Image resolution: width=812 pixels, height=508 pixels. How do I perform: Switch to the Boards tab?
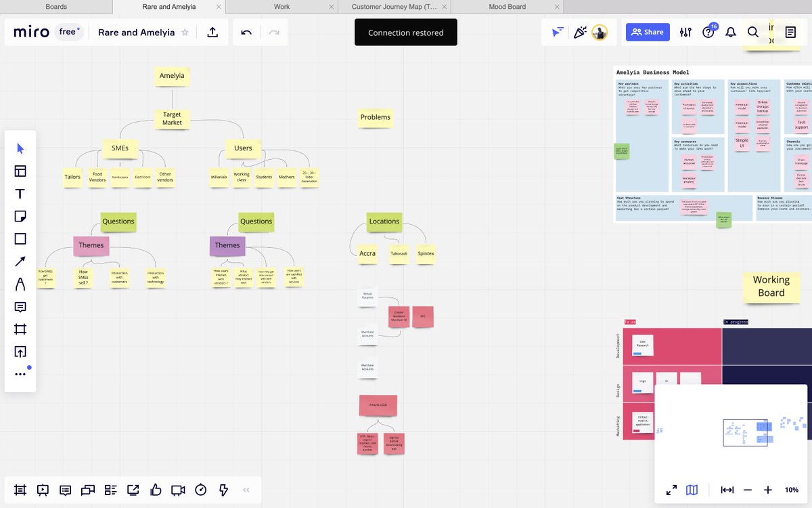(x=56, y=7)
